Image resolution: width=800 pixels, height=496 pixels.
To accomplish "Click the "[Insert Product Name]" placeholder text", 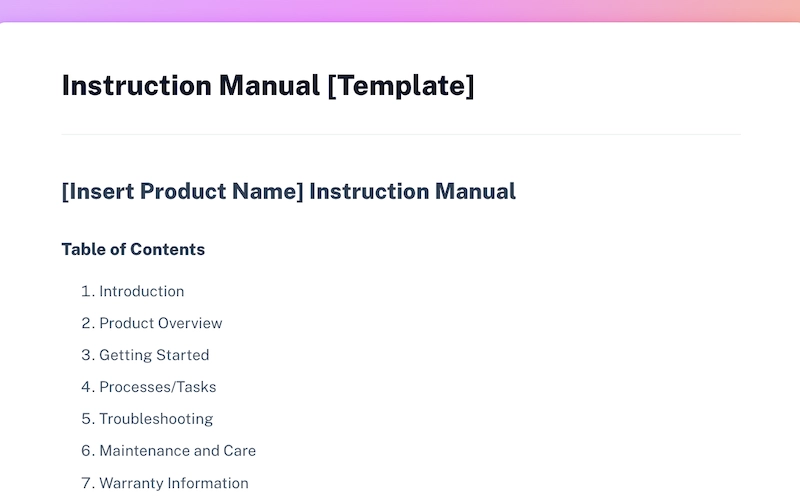I will click(182, 191).
